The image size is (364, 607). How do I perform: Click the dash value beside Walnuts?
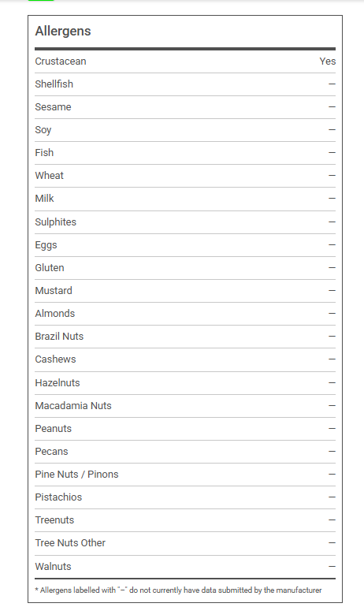[332, 566]
